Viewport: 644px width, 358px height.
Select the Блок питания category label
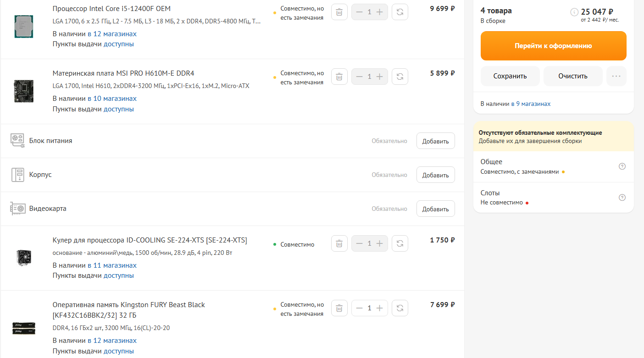pyautogui.click(x=50, y=141)
